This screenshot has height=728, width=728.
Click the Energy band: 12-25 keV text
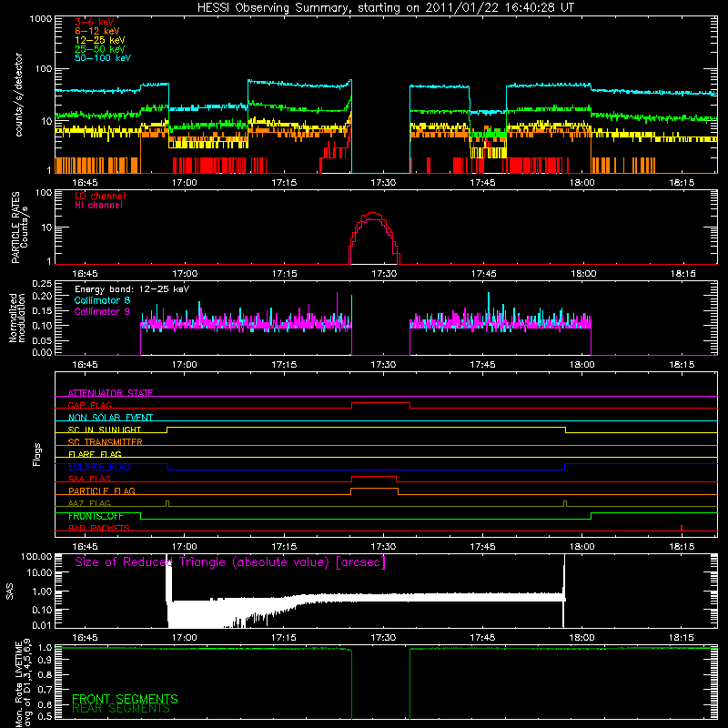coord(132,289)
